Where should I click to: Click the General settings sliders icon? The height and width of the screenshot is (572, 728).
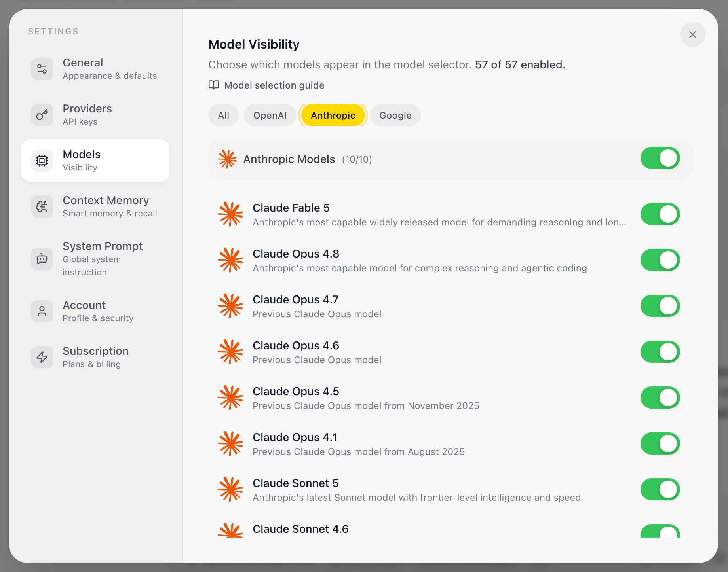[42, 69]
